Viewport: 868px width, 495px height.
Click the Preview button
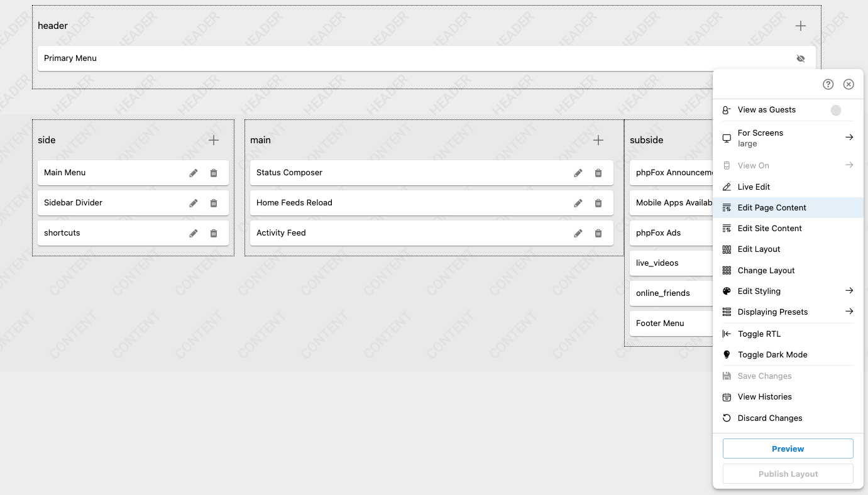[788, 449]
